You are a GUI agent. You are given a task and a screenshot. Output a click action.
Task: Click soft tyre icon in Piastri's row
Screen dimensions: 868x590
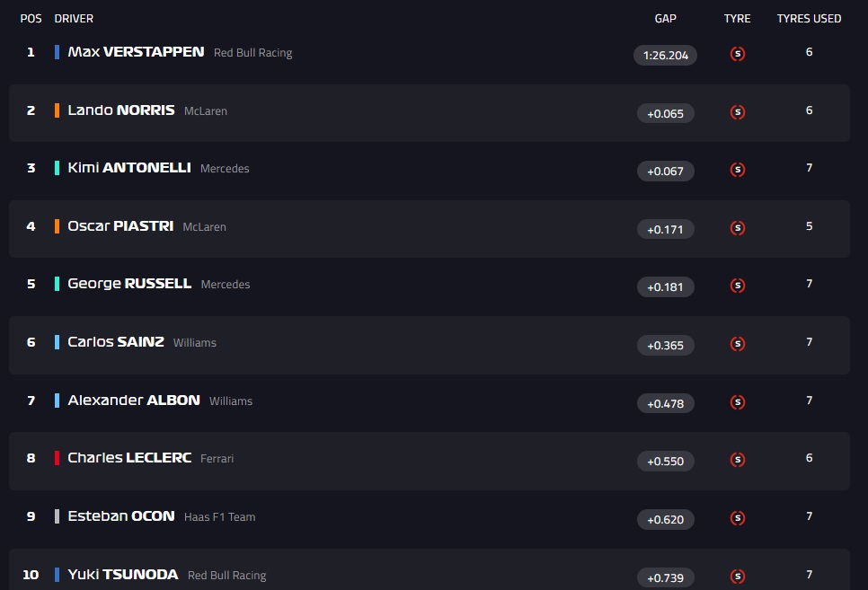coord(738,228)
